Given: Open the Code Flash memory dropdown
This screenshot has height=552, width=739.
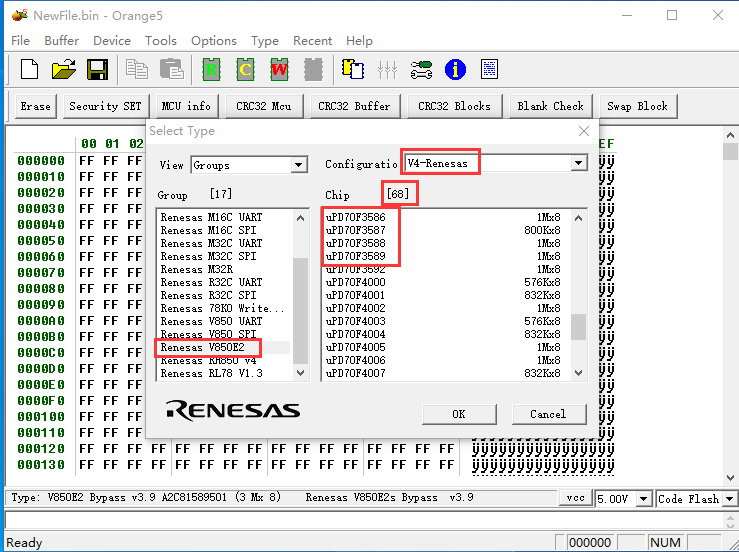Looking at the screenshot, I should click(730, 499).
